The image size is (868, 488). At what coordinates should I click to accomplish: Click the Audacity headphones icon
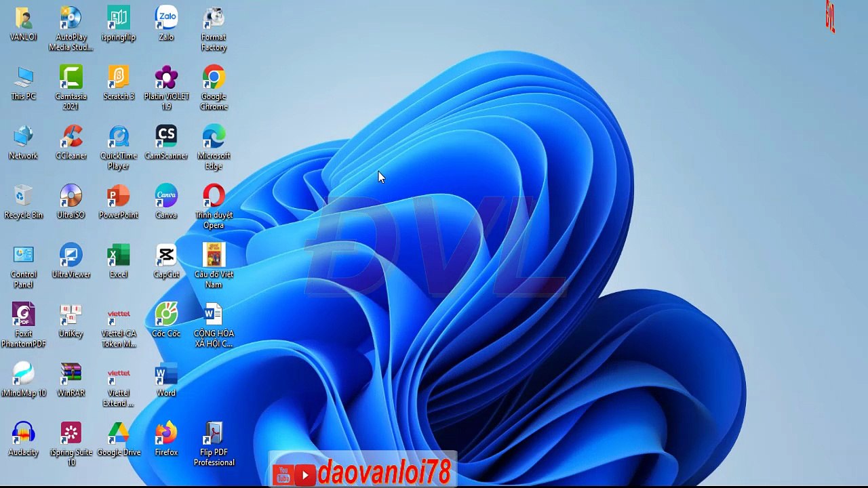pos(23,434)
